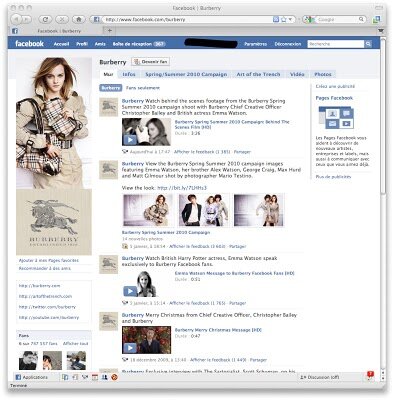Open Boîte de réception inbox
Image resolution: width=394 pixels, height=400 pixels.
tap(139, 44)
